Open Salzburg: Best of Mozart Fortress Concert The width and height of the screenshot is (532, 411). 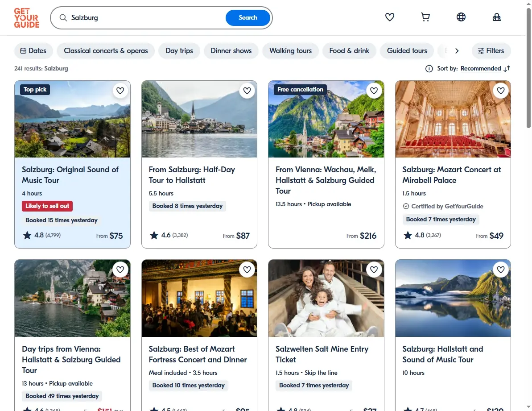coord(198,354)
